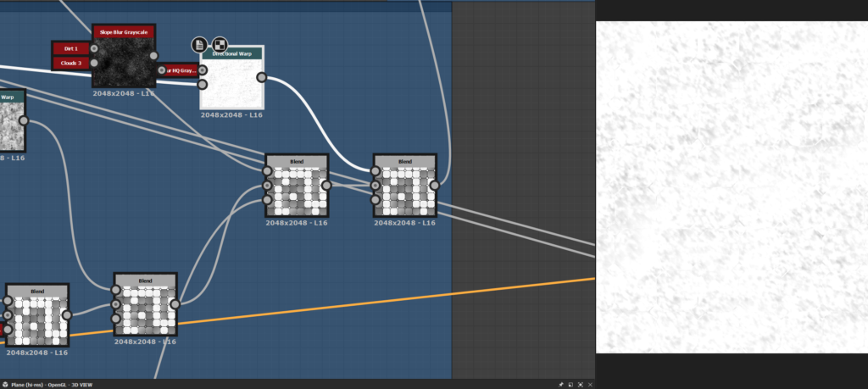Click output connector of the rightmost Blend node

(x=435, y=186)
